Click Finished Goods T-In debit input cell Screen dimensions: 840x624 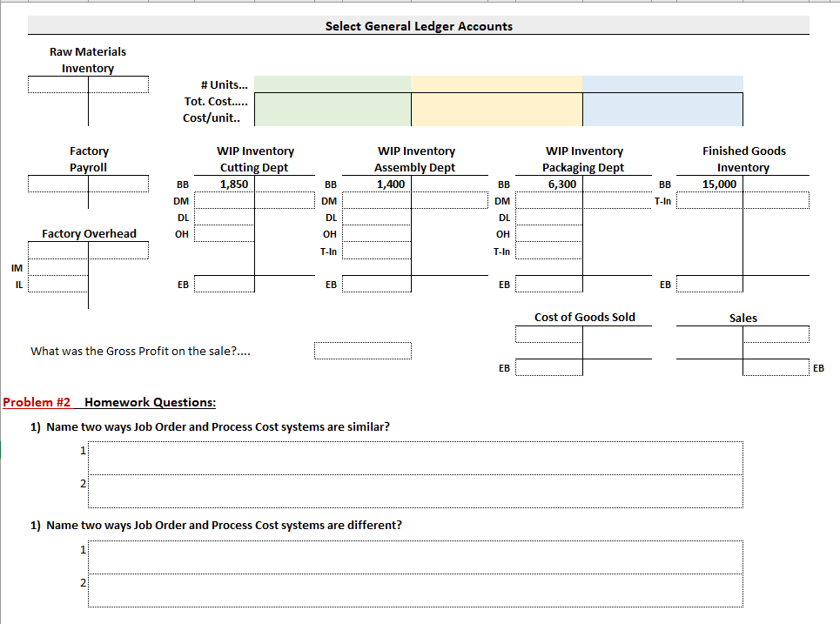click(709, 201)
